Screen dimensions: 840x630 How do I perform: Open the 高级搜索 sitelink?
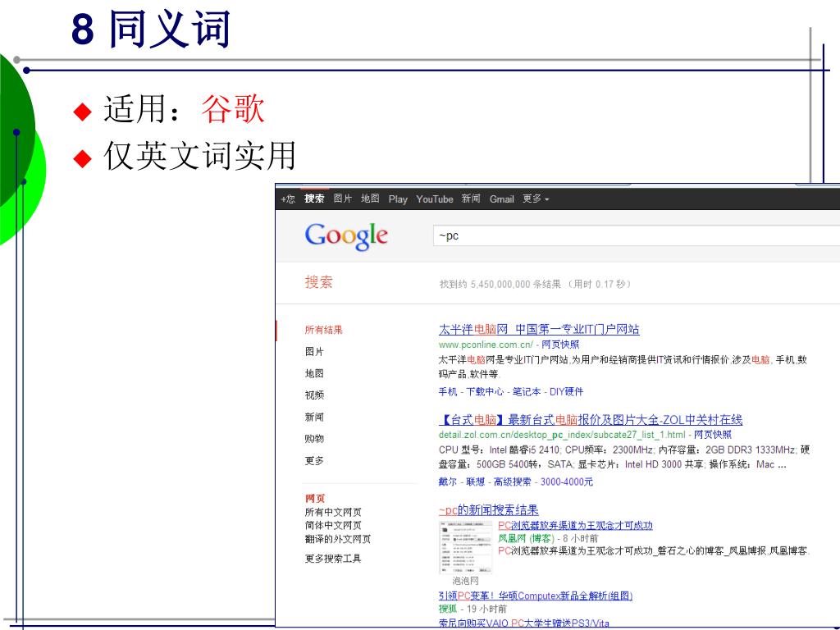tap(512, 482)
